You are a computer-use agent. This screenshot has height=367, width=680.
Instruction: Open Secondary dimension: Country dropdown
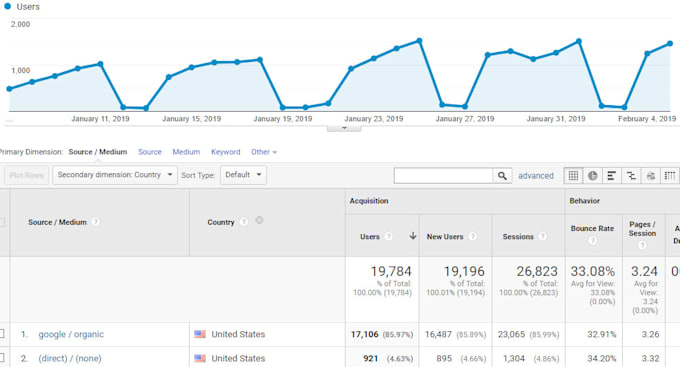pos(115,175)
